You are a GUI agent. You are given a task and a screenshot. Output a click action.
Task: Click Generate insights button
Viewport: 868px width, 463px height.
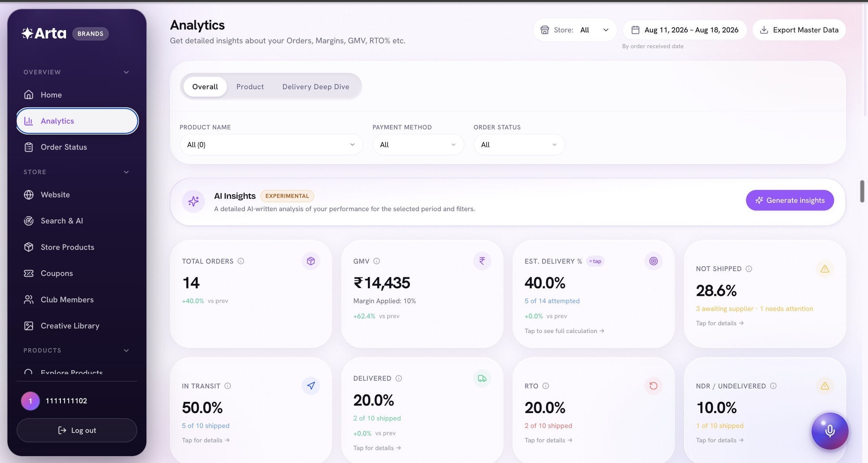click(x=789, y=200)
